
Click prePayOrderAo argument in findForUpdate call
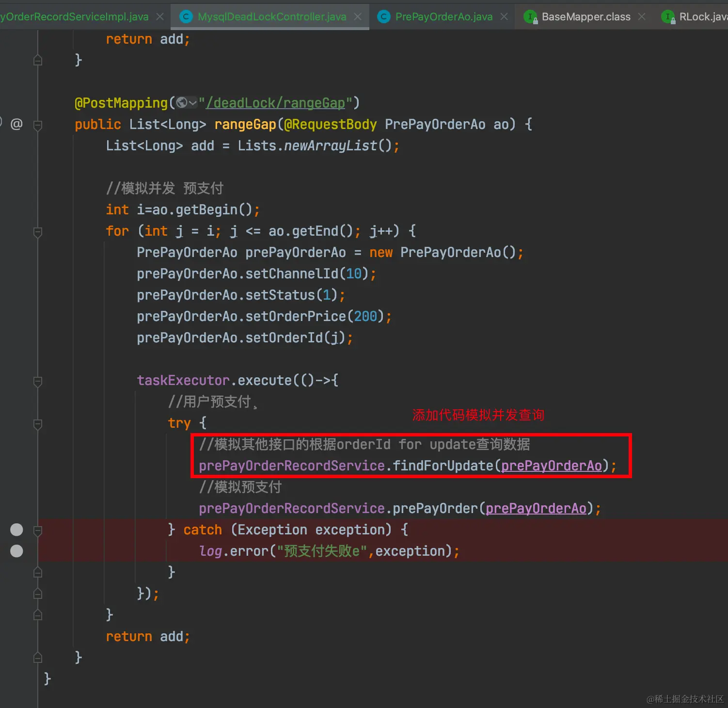(x=551, y=466)
